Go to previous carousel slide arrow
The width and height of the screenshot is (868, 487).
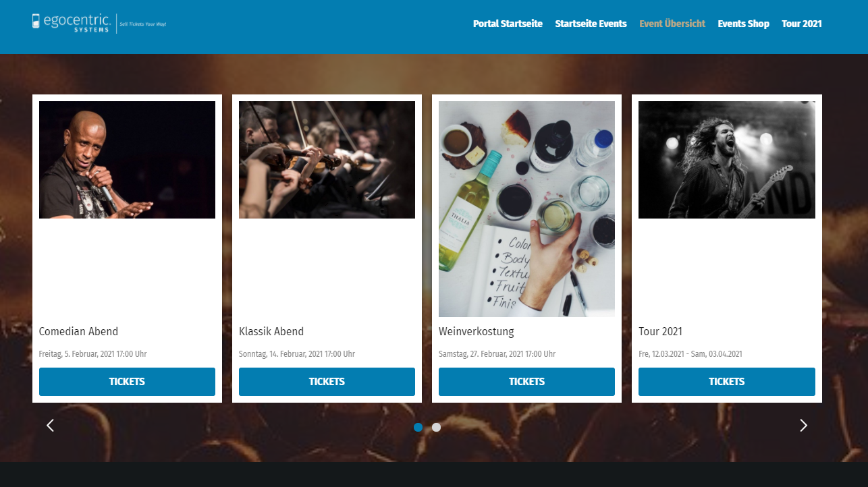pos(50,426)
